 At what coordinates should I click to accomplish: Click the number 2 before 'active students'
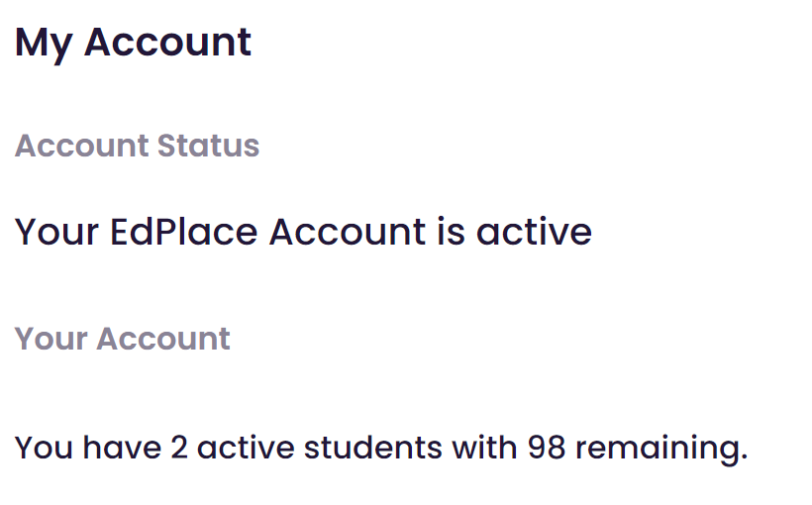pyautogui.click(x=178, y=448)
